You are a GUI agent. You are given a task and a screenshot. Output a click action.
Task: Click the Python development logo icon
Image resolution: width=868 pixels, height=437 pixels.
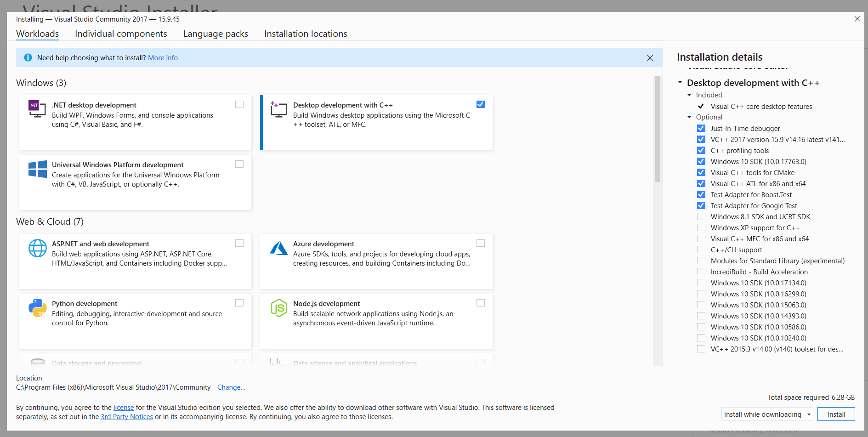click(x=38, y=308)
